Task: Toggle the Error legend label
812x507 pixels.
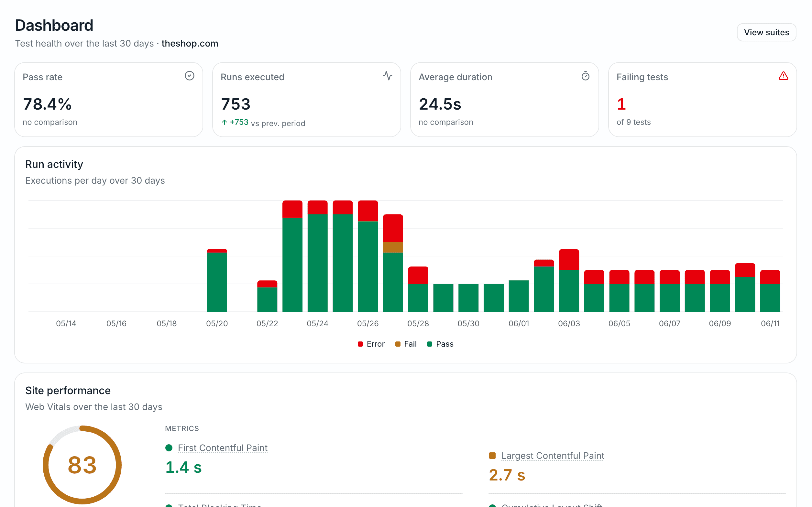Action: [375, 344]
